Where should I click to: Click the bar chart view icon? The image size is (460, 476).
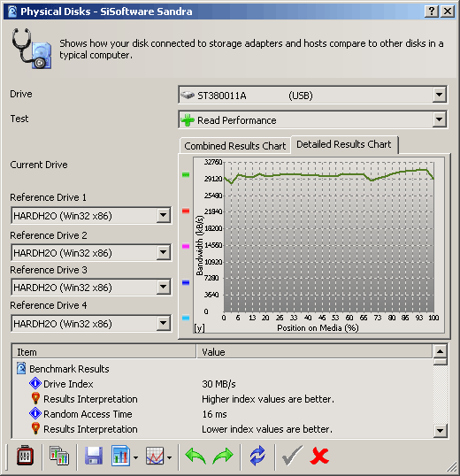120,456
